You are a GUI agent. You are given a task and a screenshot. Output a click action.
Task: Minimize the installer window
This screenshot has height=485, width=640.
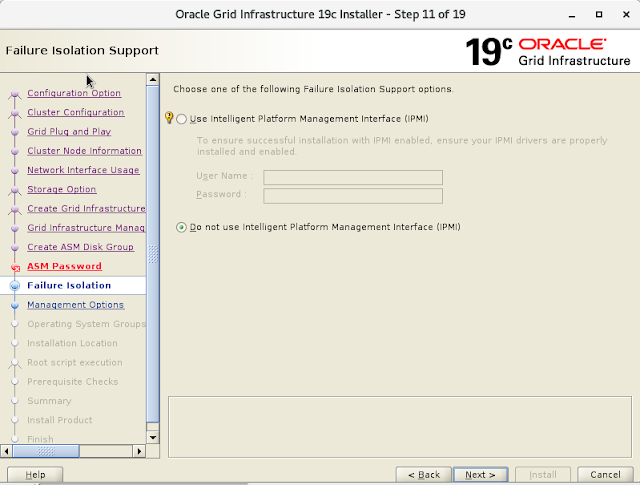point(572,15)
